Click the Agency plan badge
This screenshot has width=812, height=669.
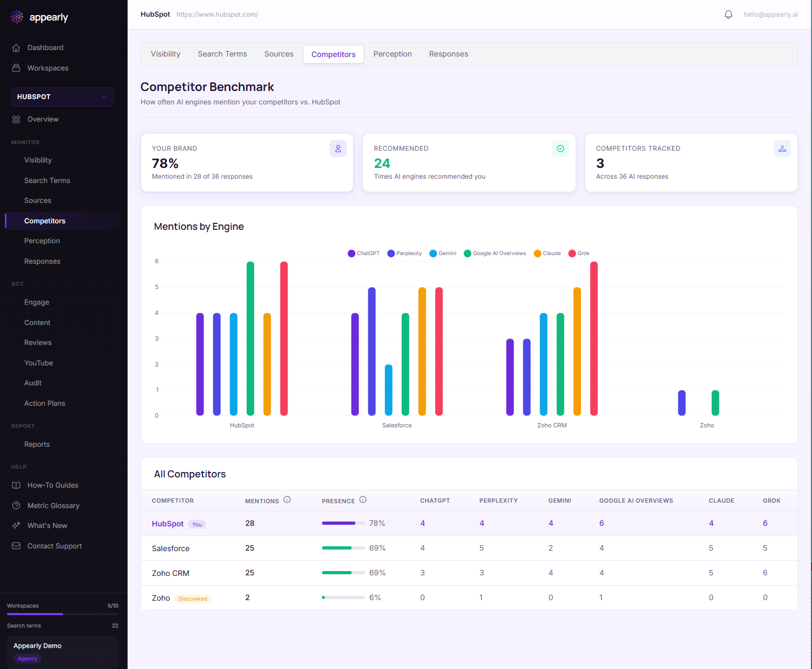click(27, 659)
